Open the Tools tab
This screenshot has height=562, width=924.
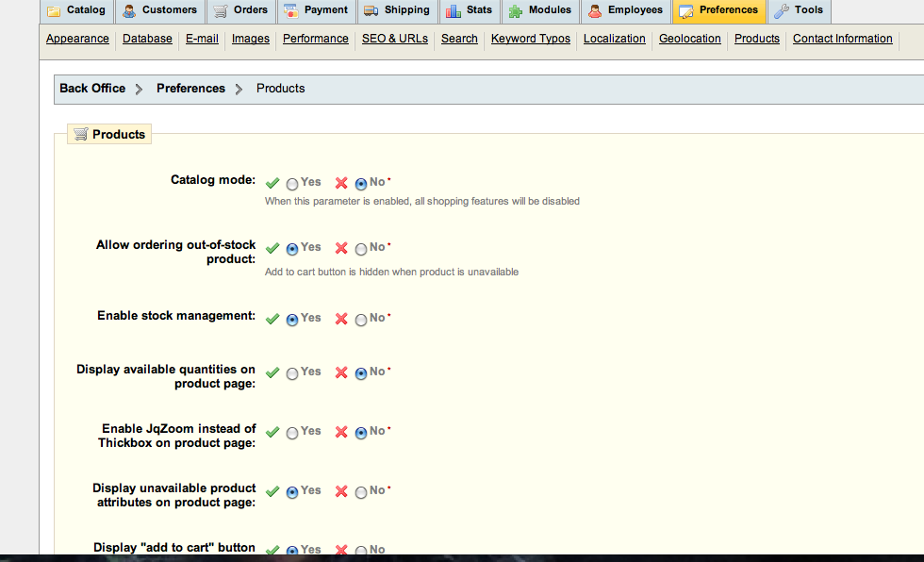[799, 10]
